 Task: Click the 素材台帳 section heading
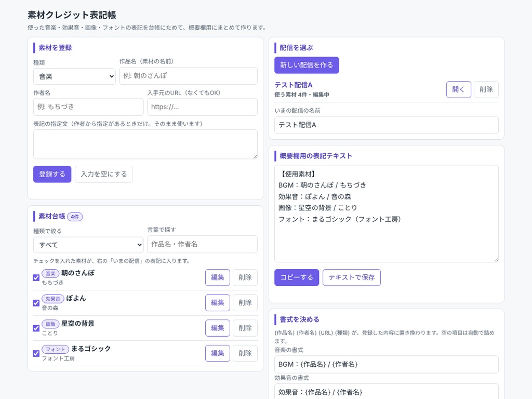51,217
